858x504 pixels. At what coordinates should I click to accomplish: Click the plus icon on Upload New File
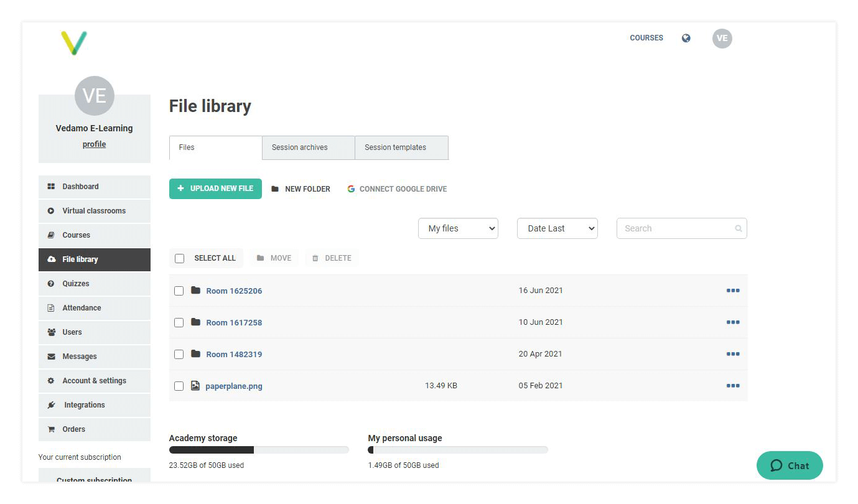pyautogui.click(x=180, y=189)
